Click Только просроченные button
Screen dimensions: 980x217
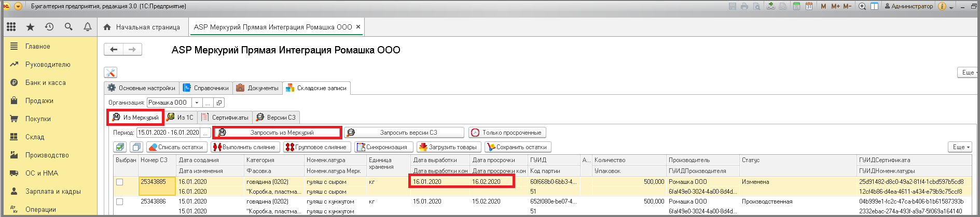click(507, 133)
